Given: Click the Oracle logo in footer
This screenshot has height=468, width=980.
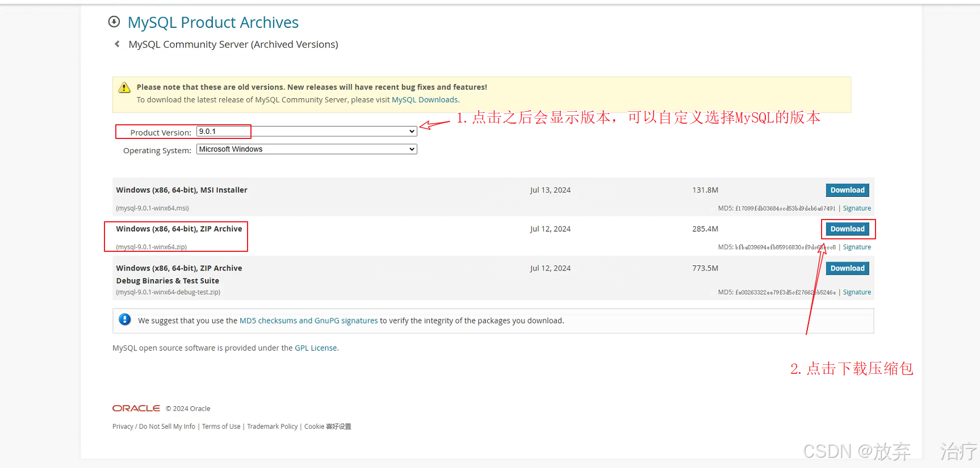Looking at the screenshot, I should coord(136,408).
